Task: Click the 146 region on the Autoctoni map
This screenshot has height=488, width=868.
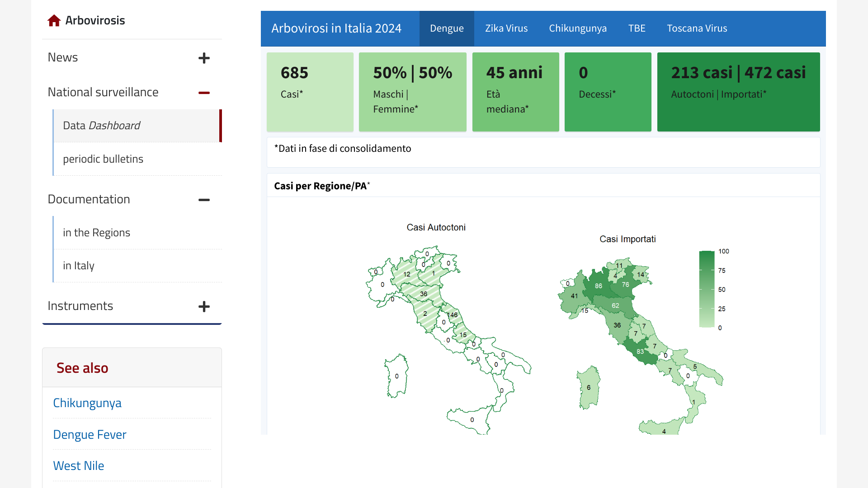Action: [x=453, y=315]
